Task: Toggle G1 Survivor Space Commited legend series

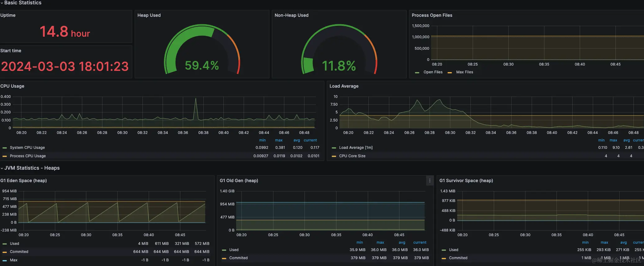Action: tap(458, 258)
